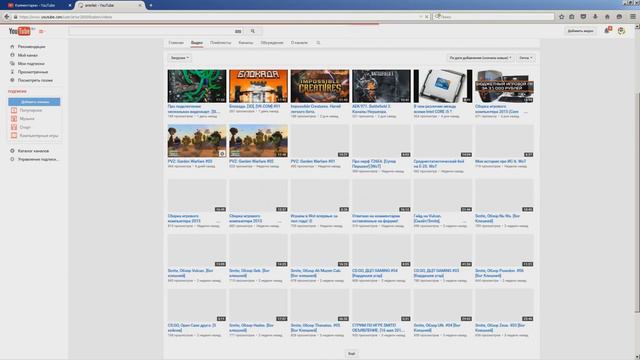Open Каталог каналов in sidebar
640x360 pixels.
(x=33, y=151)
